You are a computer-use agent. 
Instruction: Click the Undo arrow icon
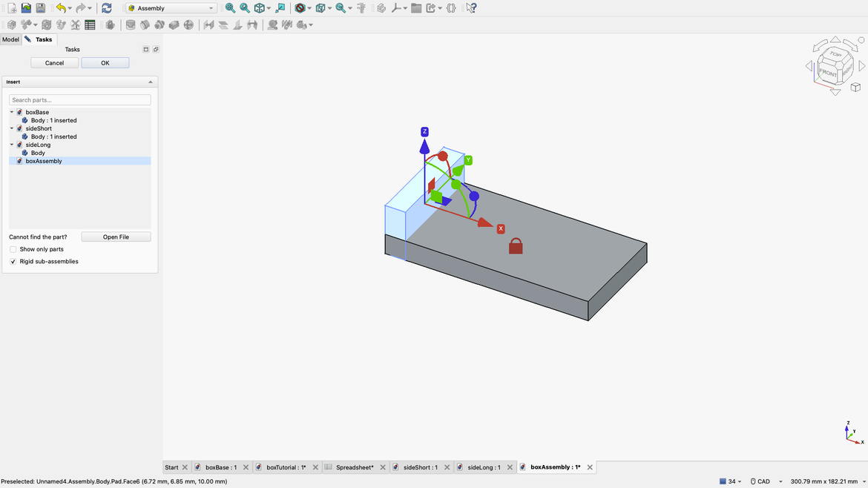[60, 8]
